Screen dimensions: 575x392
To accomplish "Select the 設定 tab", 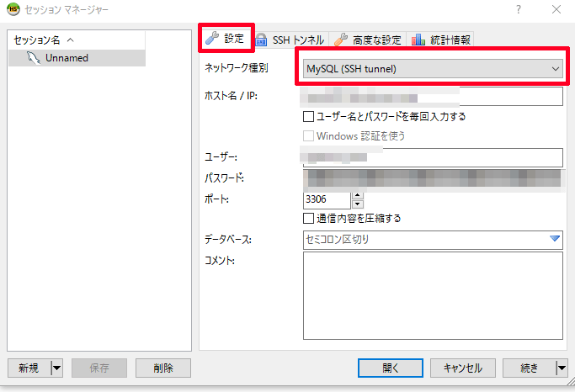I will [x=226, y=38].
